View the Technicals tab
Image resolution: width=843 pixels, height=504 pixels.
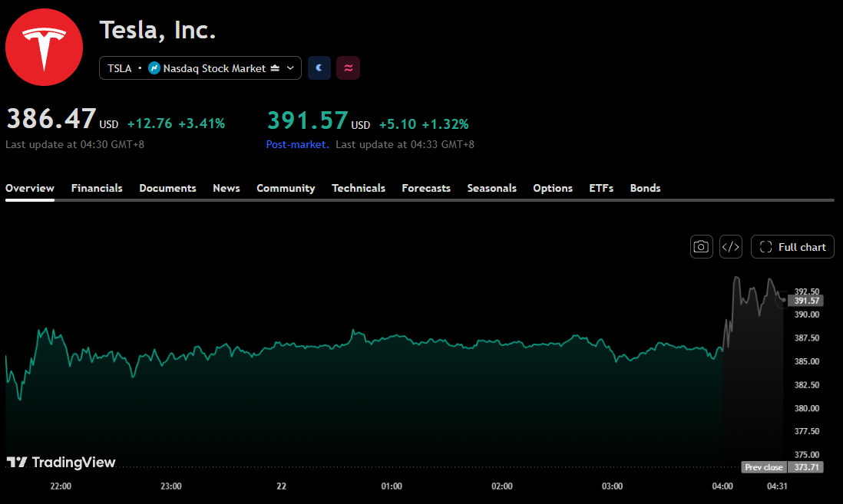(359, 188)
